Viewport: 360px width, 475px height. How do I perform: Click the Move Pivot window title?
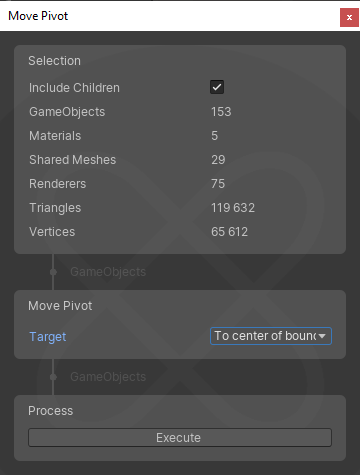click(38, 16)
